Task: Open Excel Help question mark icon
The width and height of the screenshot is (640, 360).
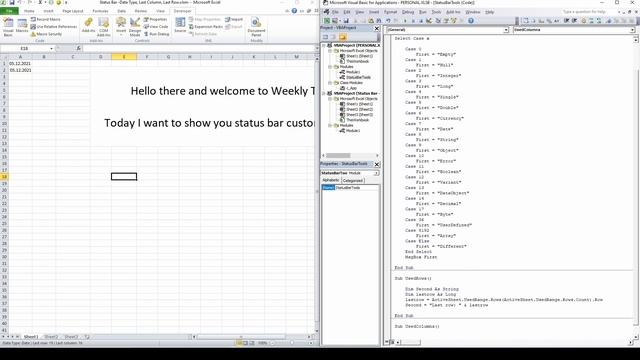Action: (294, 11)
